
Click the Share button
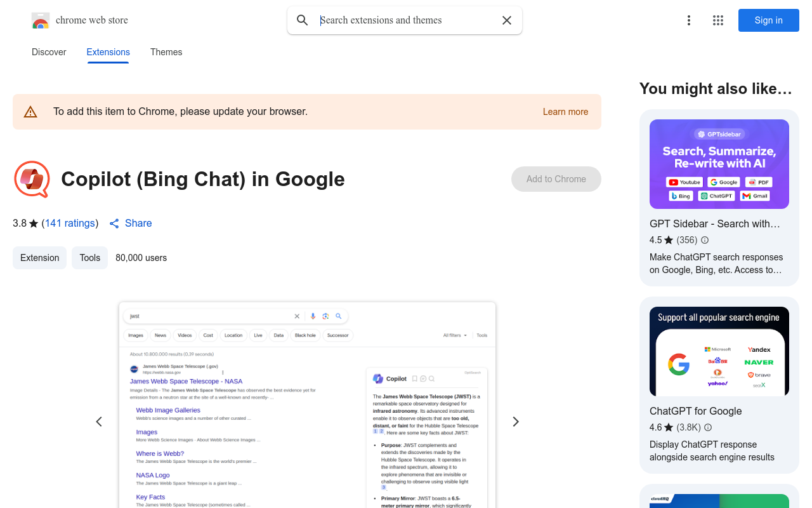pos(131,224)
